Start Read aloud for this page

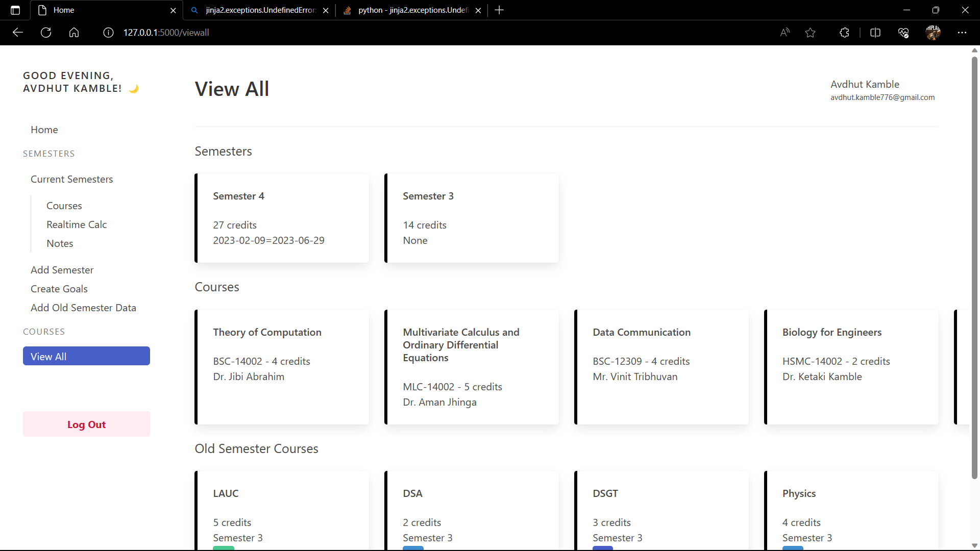[x=785, y=32]
